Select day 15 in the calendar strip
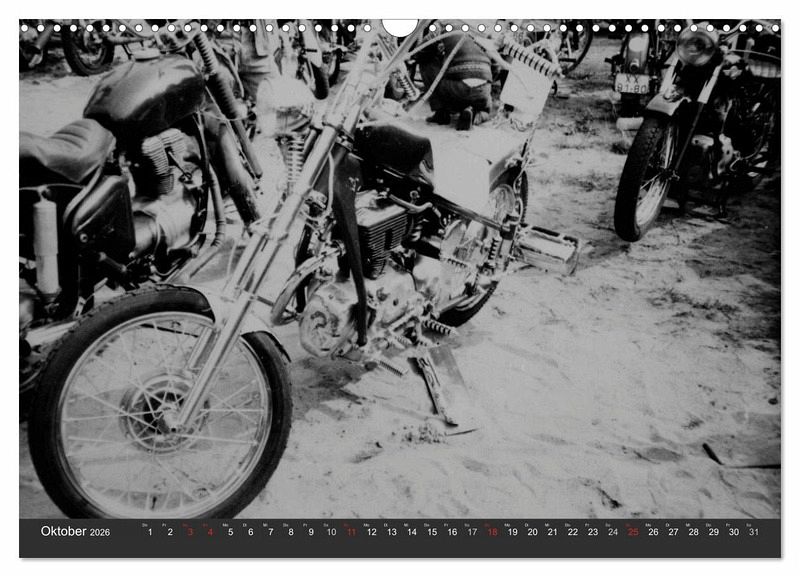The image size is (800, 577). coord(432,532)
